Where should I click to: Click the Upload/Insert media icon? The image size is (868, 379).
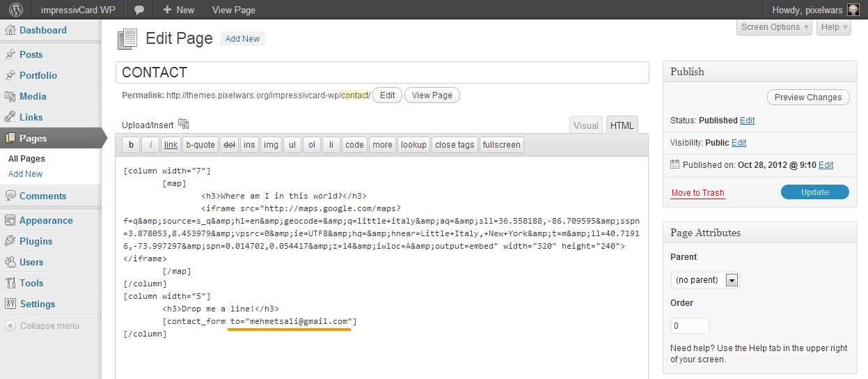point(184,124)
